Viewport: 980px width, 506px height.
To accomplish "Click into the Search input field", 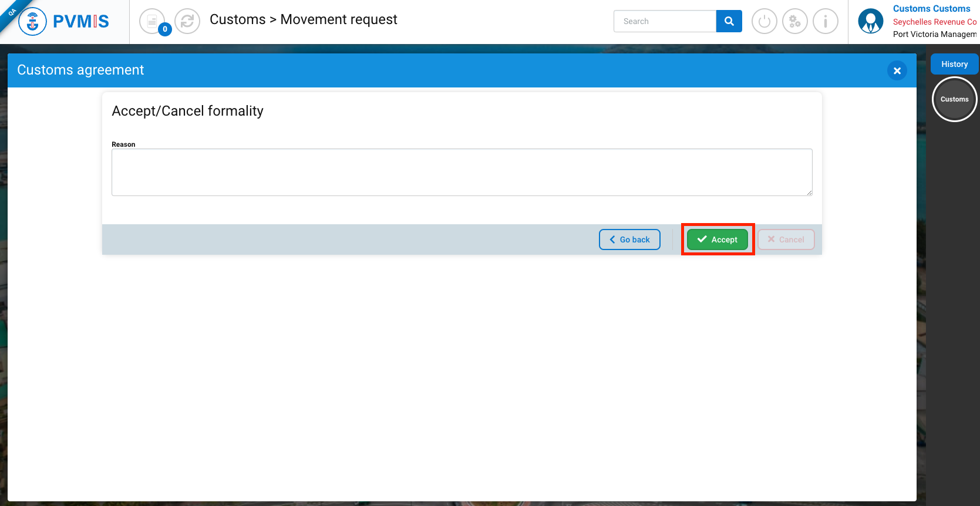I will [x=665, y=21].
